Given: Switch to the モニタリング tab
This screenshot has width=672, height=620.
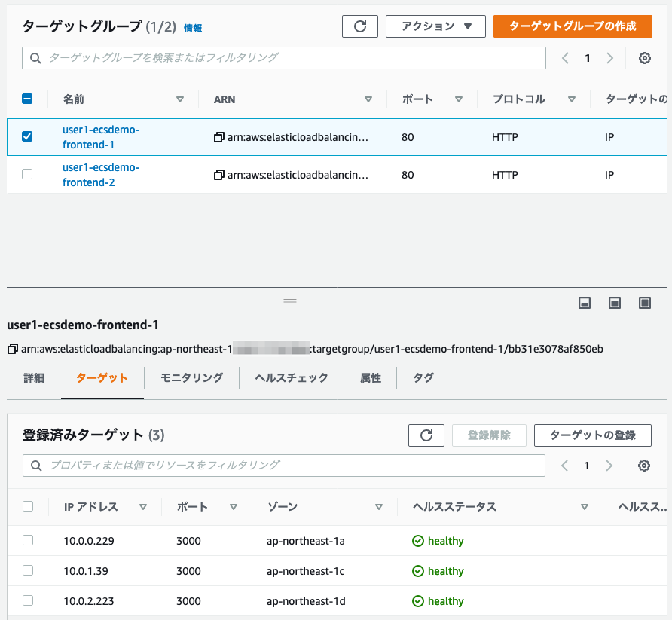Looking at the screenshot, I should [191, 378].
